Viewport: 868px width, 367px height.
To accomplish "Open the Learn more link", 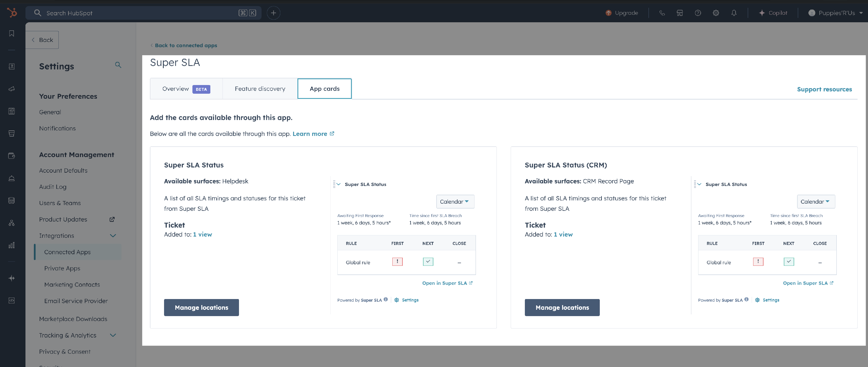I will 313,134.
